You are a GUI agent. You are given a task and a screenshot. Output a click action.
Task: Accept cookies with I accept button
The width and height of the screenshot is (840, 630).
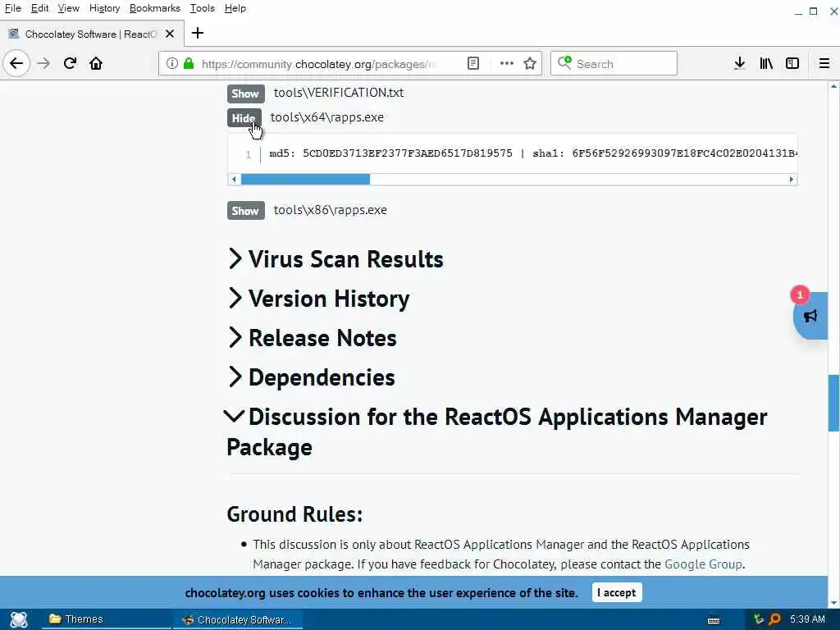[617, 592]
